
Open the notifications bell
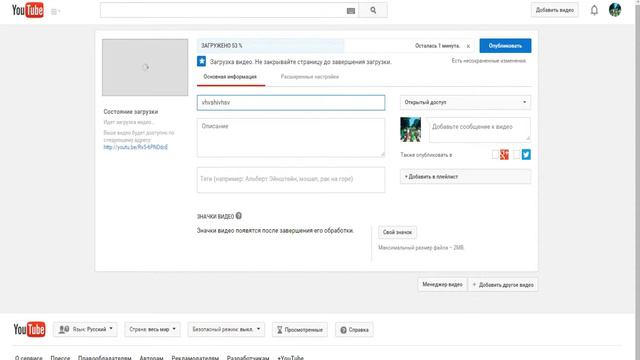click(x=594, y=10)
